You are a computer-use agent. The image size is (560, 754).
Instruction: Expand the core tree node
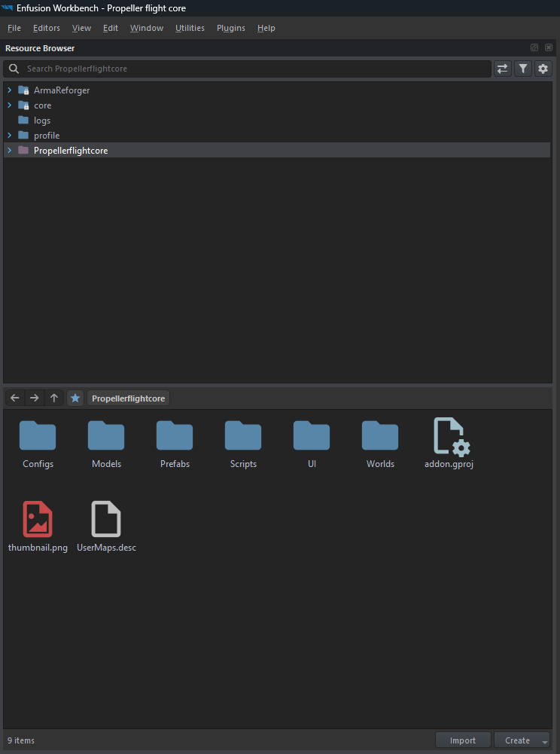9,105
